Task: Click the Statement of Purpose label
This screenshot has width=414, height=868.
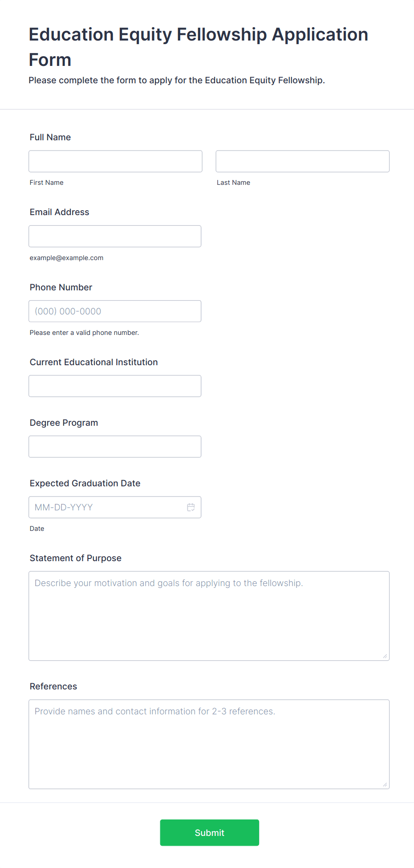Action: pyautogui.click(x=76, y=558)
